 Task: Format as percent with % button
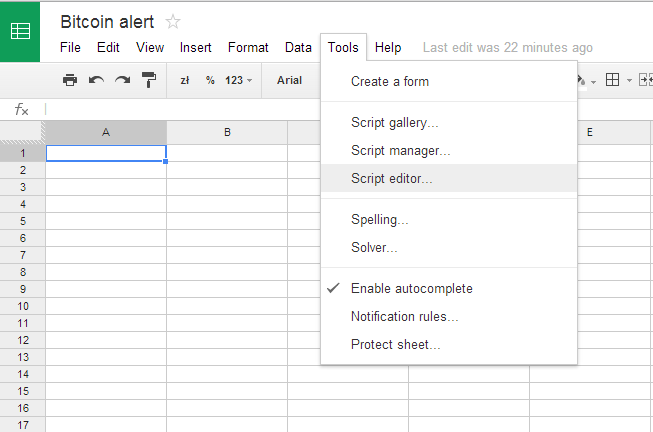coord(210,80)
